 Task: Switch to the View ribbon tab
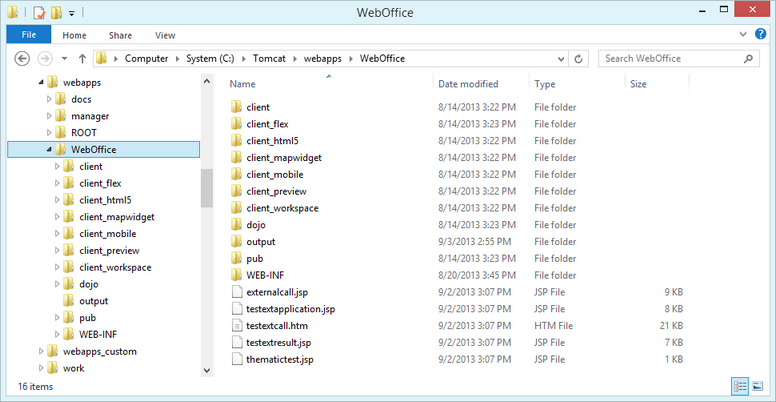tap(165, 35)
